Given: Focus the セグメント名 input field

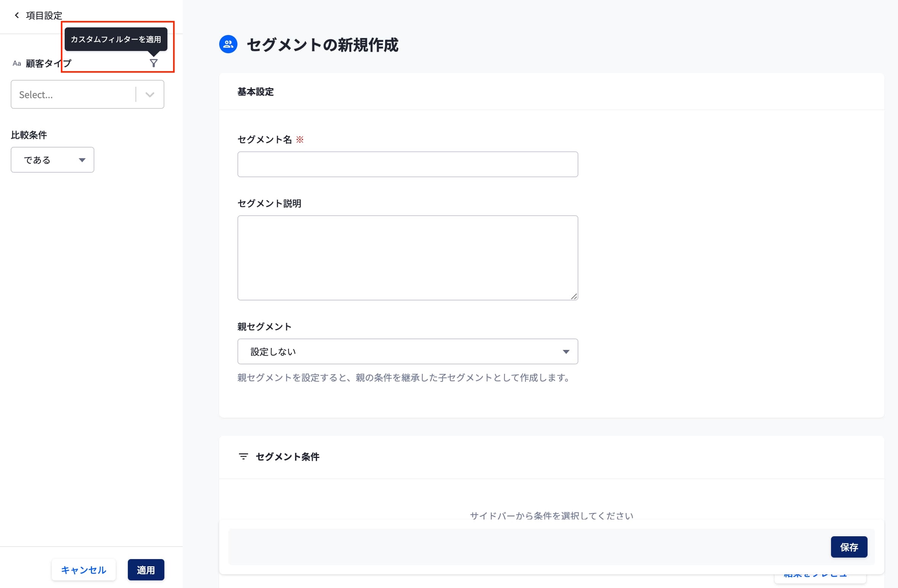Looking at the screenshot, I should pyautogui.click(x=407, y=164).
